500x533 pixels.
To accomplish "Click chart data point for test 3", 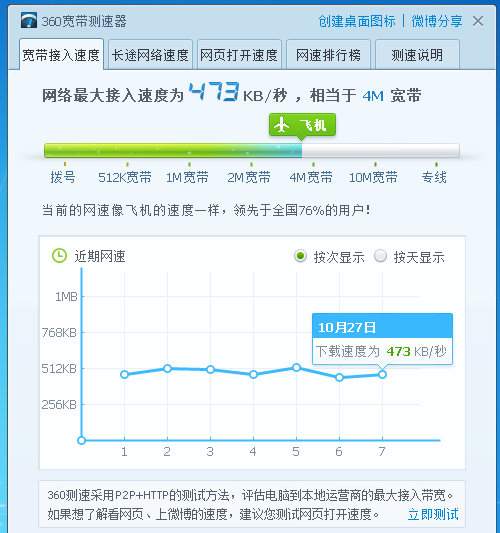I will coord(210,369).
